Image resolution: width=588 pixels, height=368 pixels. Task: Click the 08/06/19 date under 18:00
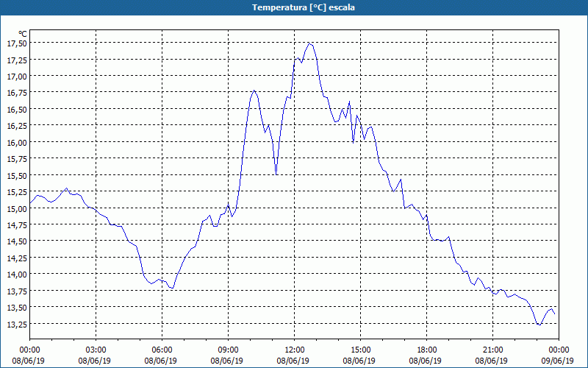(x=426, y=361)
